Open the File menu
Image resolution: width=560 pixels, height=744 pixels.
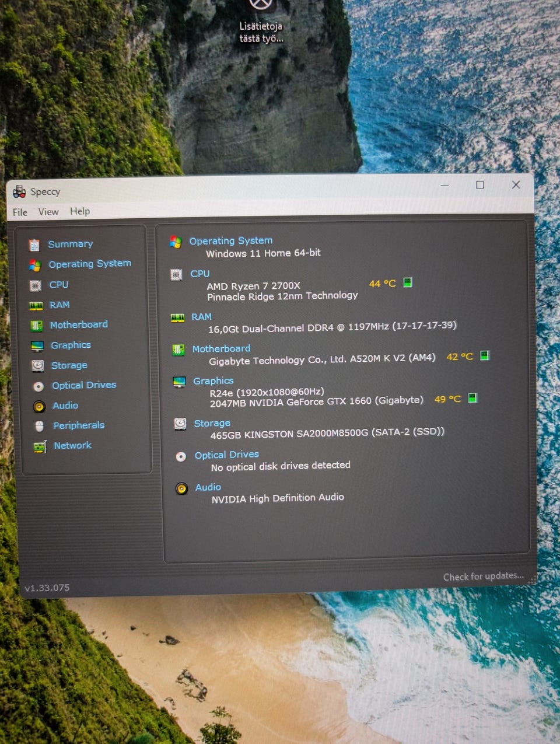pos(20,212)
